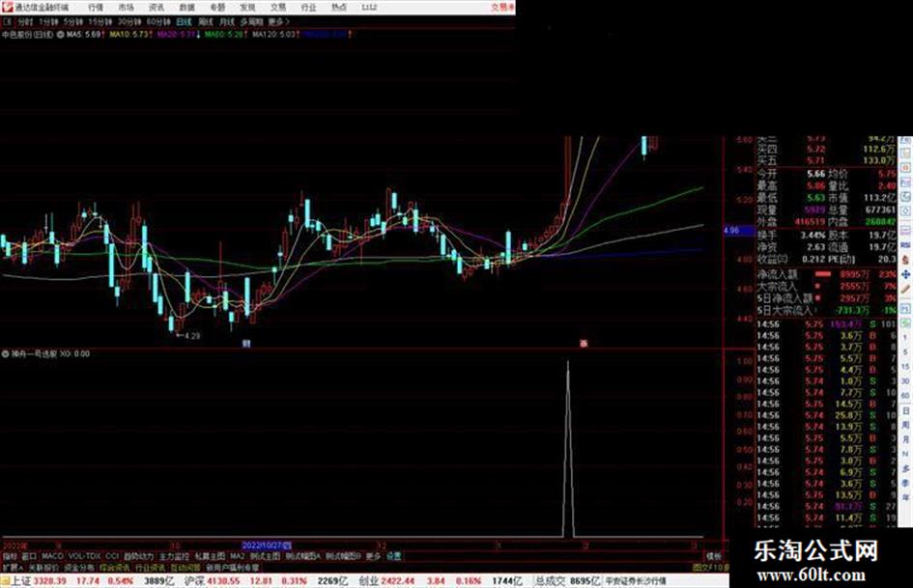Click the RSI icon in right toolbar

[x=905, y=244]
